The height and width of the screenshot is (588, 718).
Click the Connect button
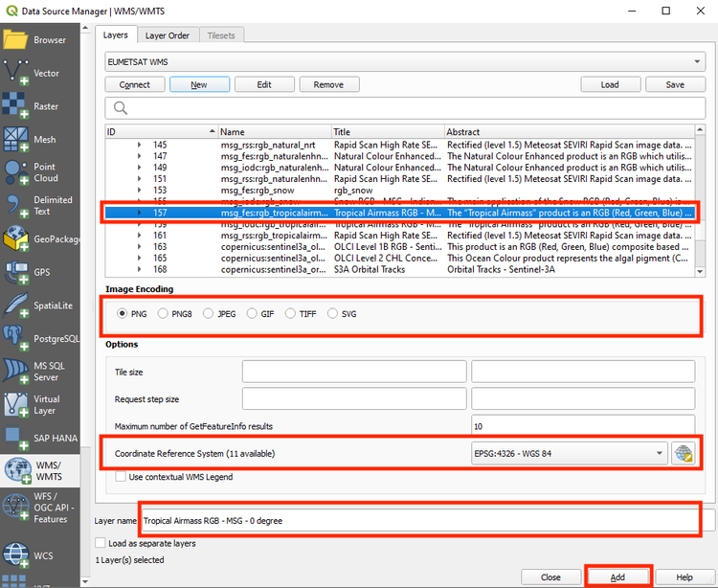pos(134,84)
